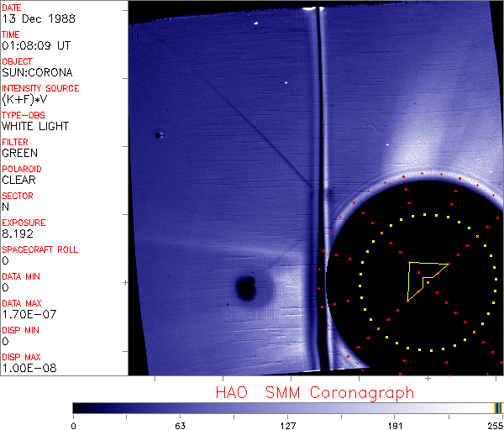
Task: Select the WHITE LIGHT observation type
Action: (35, 126)
